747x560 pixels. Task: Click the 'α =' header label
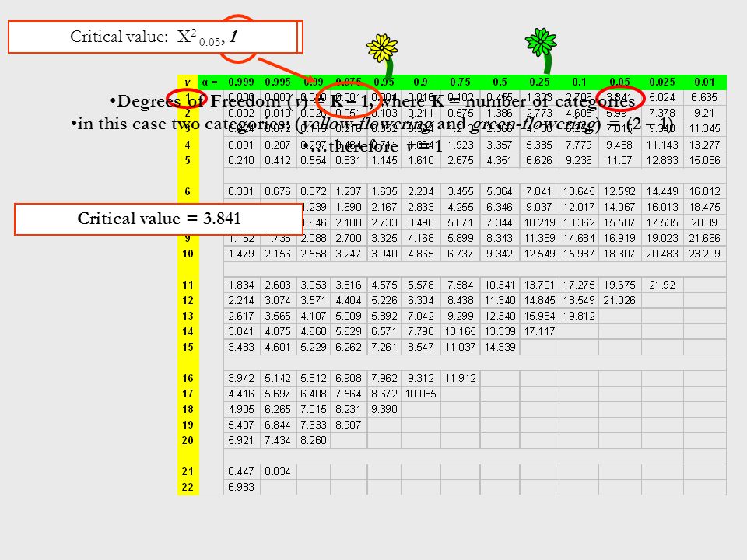click(209, 82)
